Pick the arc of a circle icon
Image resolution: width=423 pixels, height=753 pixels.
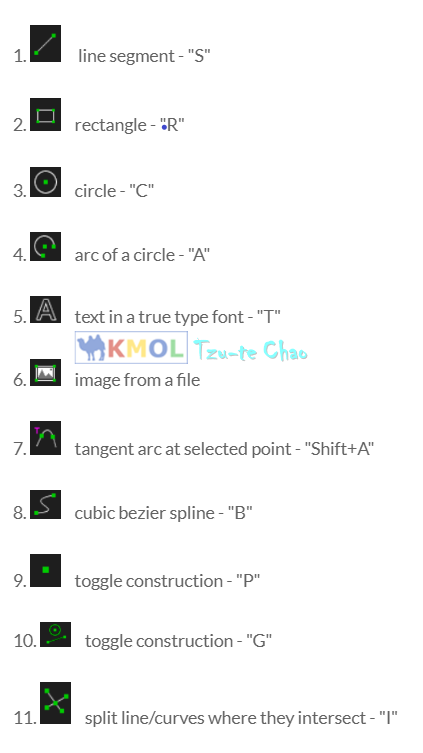[46, 246]
